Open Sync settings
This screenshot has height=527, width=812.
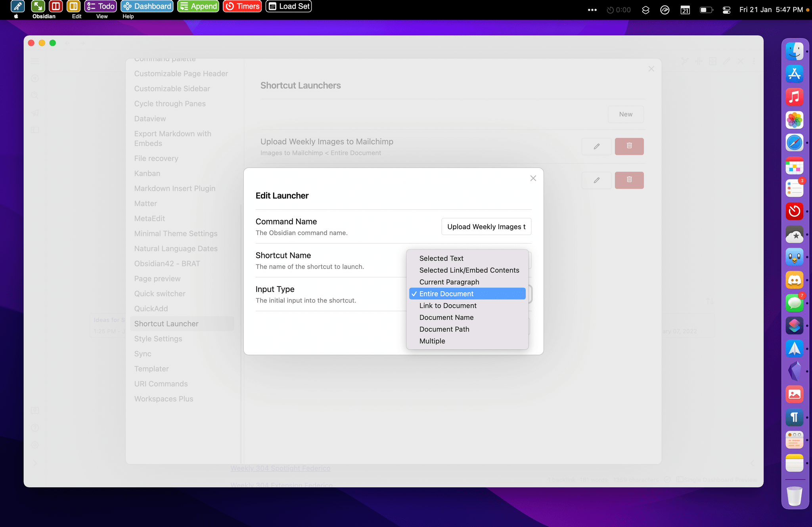point(143,354)
